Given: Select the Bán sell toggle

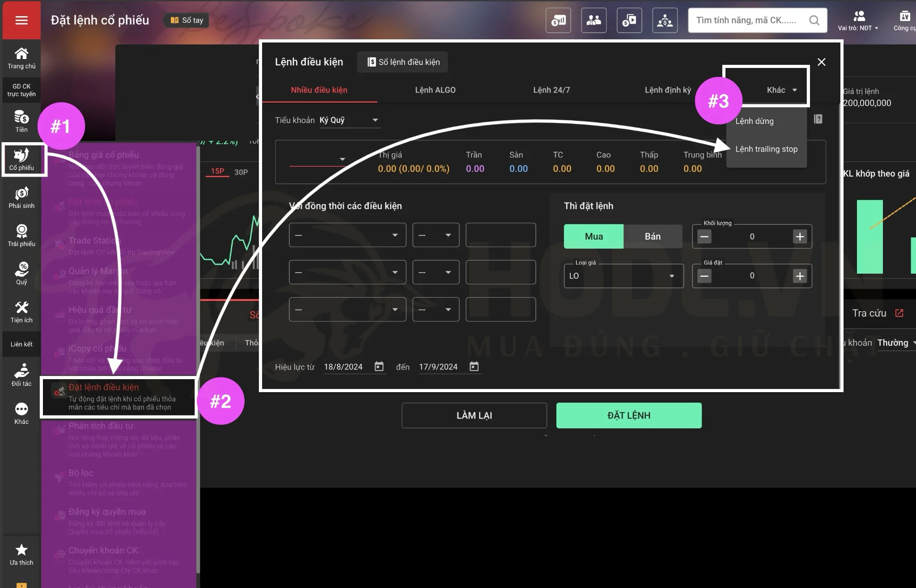Looking at the screenshot, I should 653,237.
